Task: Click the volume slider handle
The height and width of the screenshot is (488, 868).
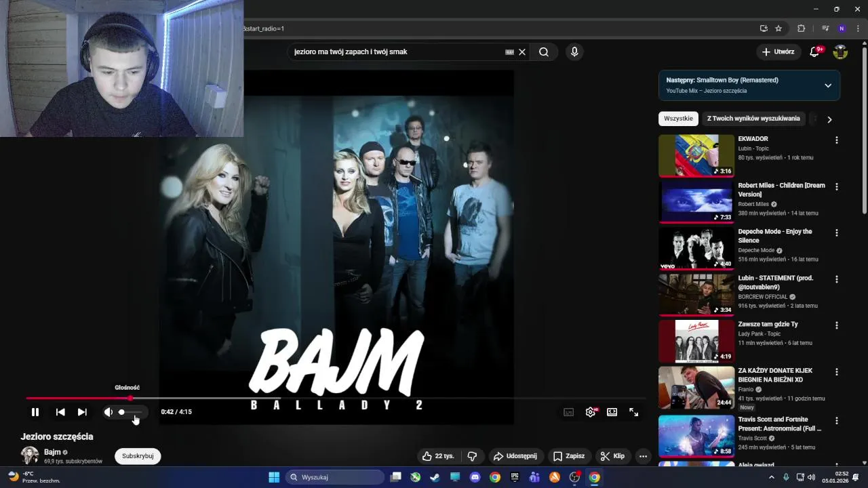Action: (122, 412)
